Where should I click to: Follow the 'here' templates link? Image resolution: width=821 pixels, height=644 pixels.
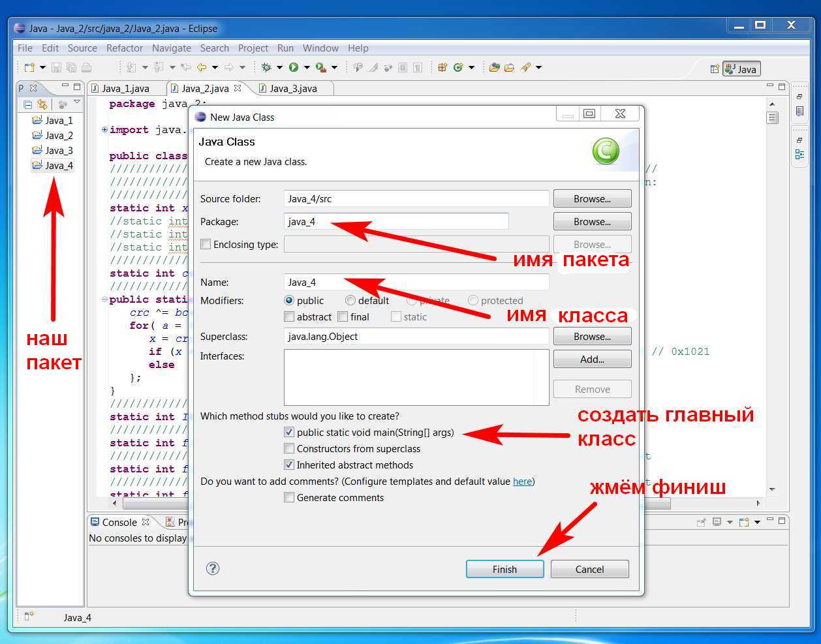coord(522,482)
